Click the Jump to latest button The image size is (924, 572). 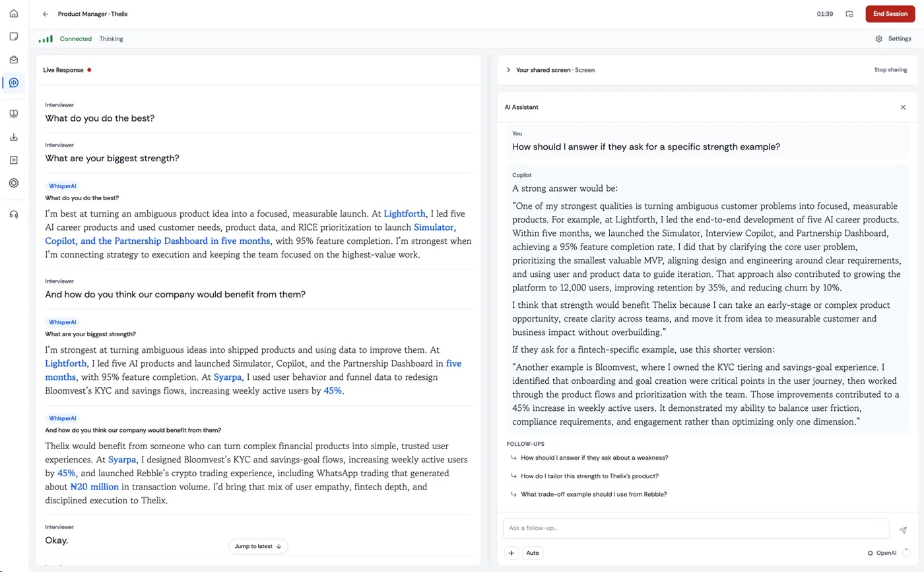click(x=258, y=546)
